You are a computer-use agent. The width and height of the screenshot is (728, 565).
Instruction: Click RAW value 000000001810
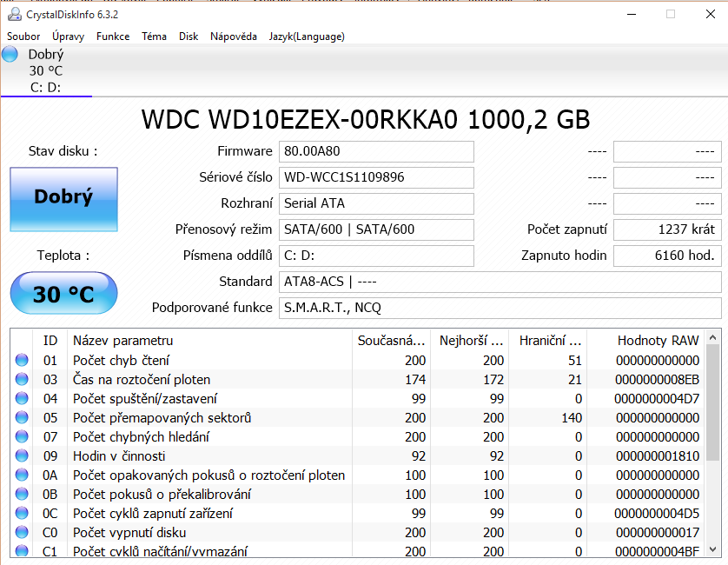pyautogui.click(x=658, y=455)
